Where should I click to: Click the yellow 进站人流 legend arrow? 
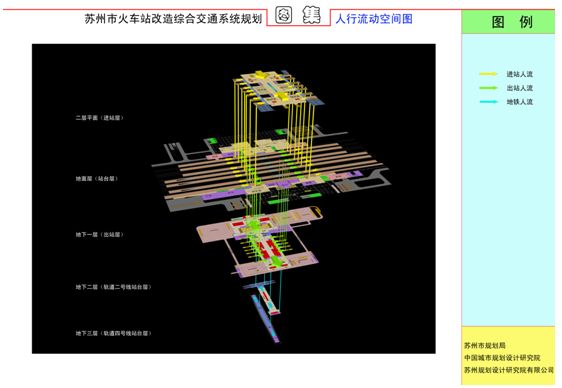point(489,74)
